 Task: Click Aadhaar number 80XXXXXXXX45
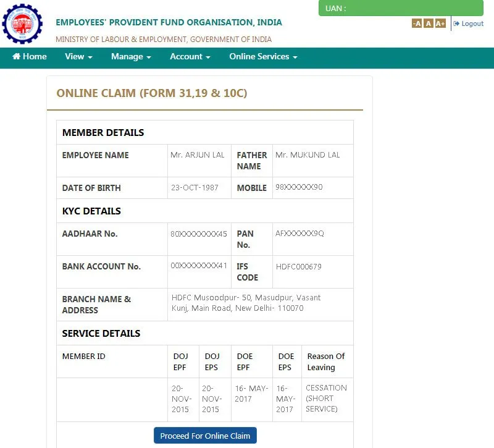pyautogui.click(x=199, y=234)
